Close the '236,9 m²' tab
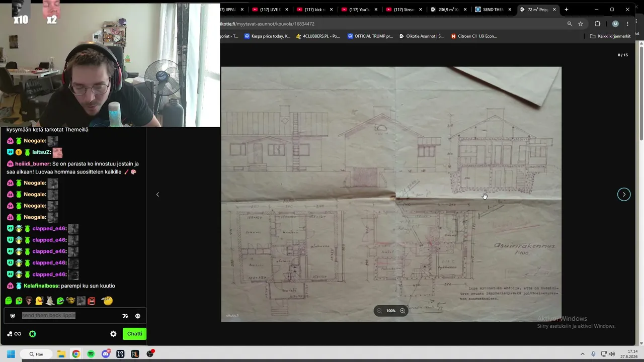Screen dimensions: 644x362 click(x=465, y=10)
